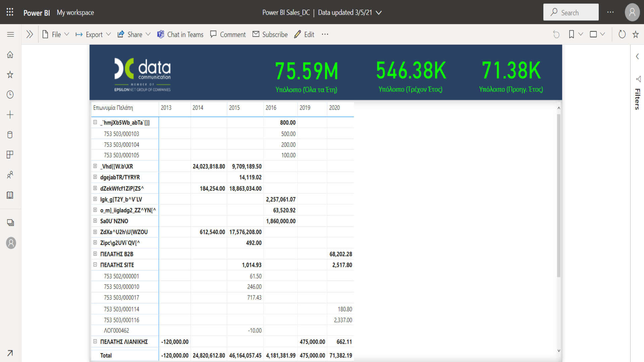Expand the dgejabTR/TYRYR row
The image size is (644, 362).
point(95,177)
